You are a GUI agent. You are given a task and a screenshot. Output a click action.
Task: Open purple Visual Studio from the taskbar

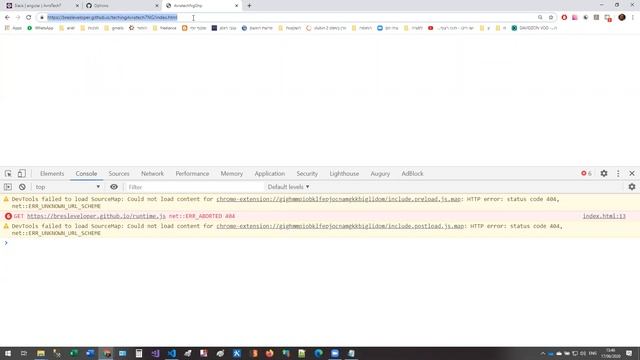coord(156,353)
